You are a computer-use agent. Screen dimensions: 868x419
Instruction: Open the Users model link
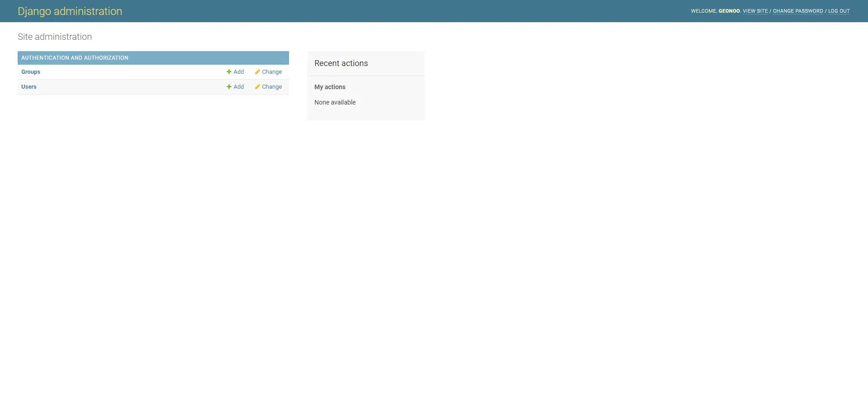[29, 87]
